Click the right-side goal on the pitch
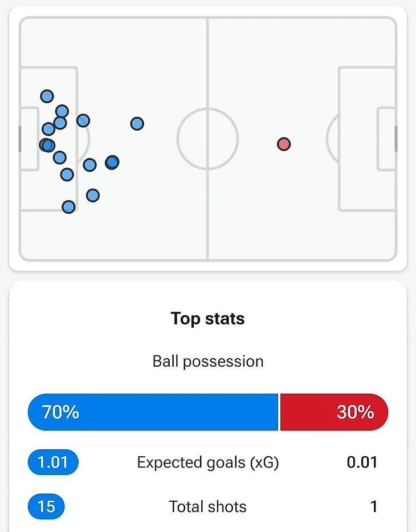Image resolution: width=416 pixels, height=532 pixels. click(396, 139)
